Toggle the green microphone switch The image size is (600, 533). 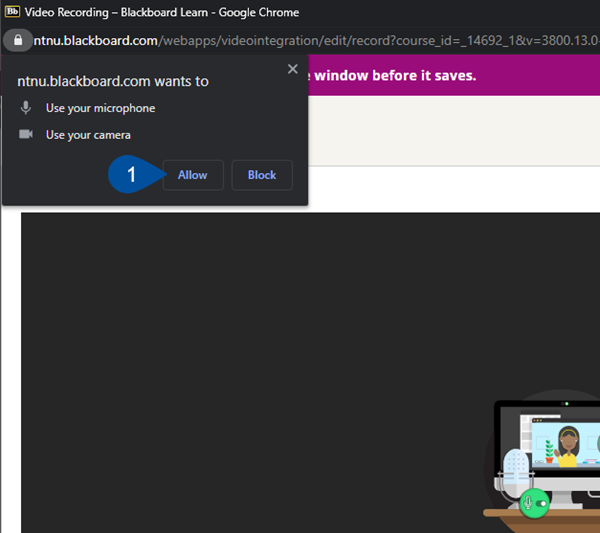pyautogui.click(x=535, y=503)
